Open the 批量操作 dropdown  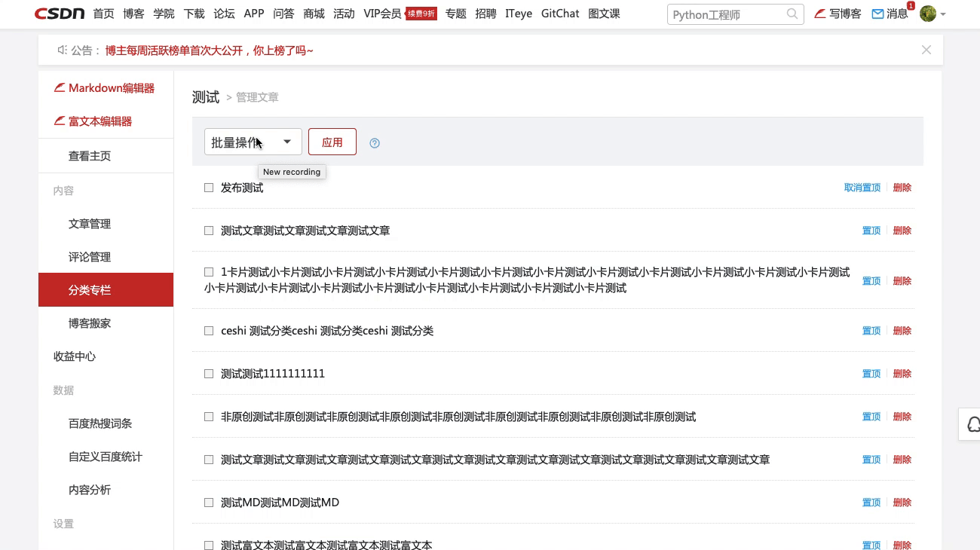tap(253, 142)
